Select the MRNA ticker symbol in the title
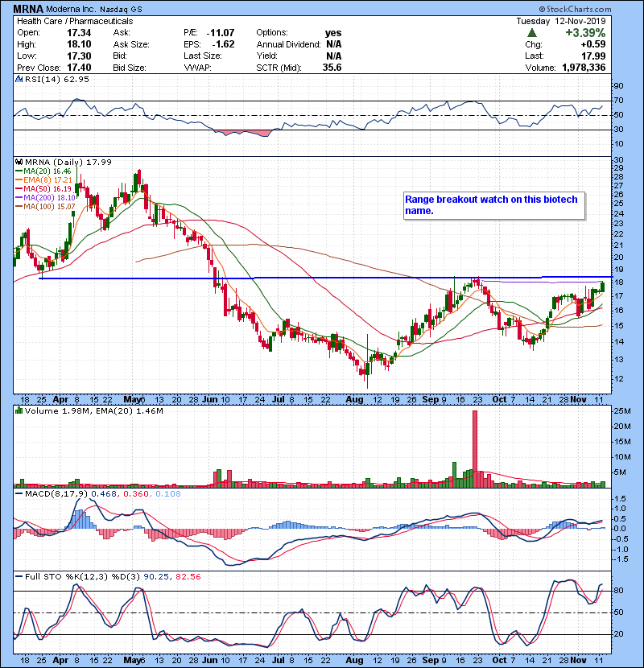 pos(28,9)
